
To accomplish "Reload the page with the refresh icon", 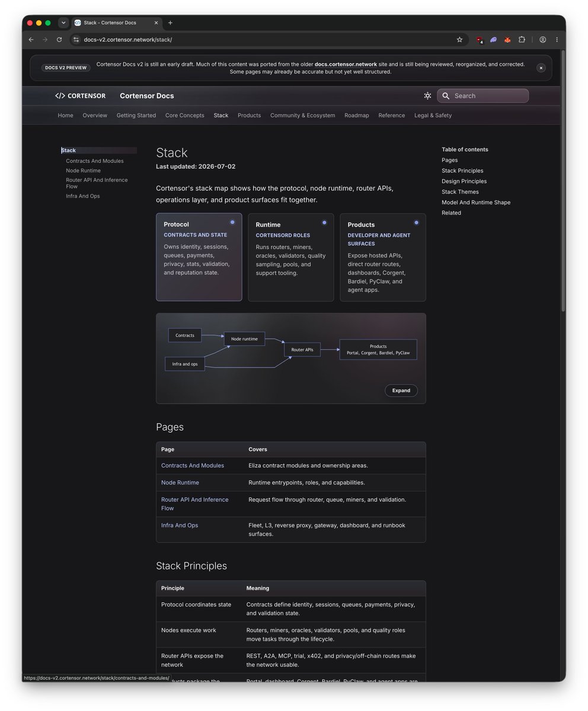I will [59, 40].
